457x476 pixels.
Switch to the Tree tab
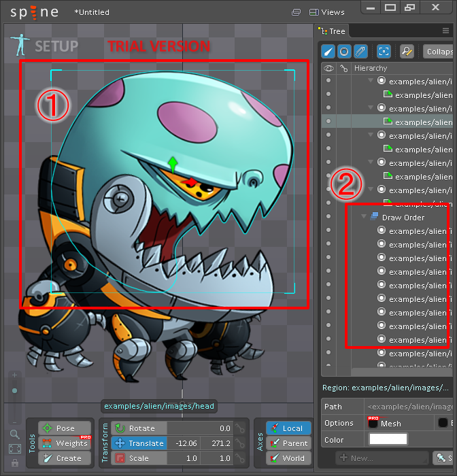point(332,31)
